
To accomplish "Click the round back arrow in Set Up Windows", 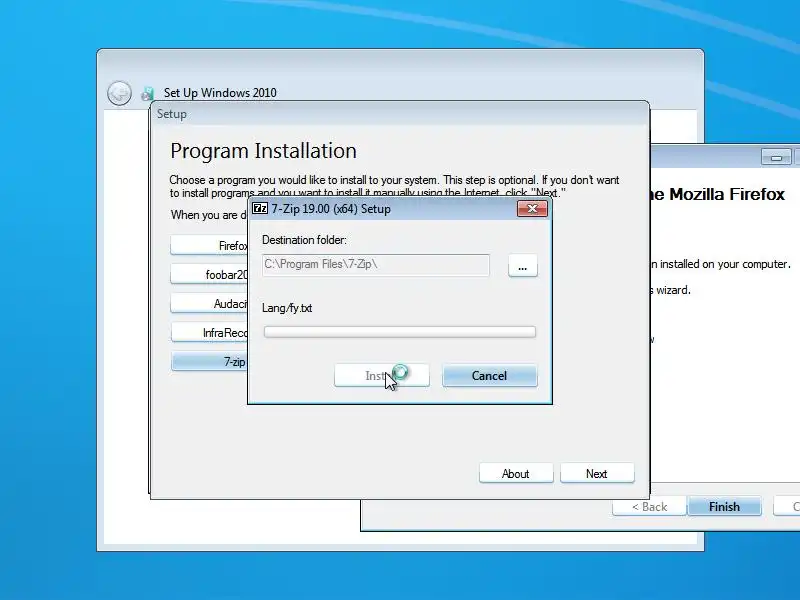I will 119,93.
